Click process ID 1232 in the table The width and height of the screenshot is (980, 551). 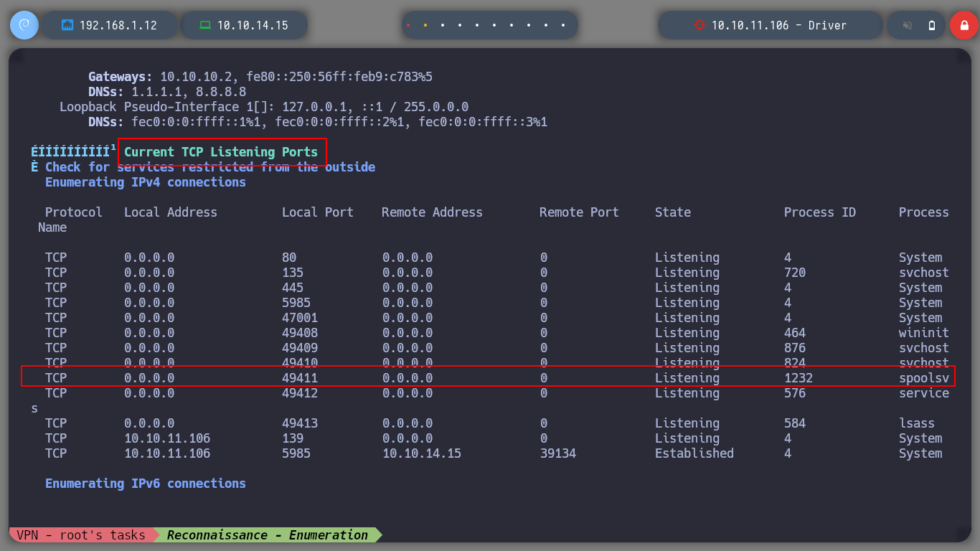(798, 378)
